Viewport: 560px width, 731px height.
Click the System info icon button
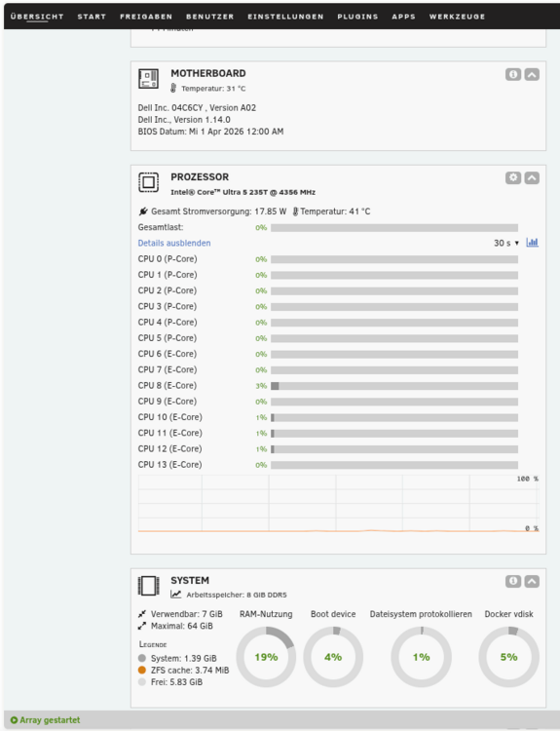point(513,581)
